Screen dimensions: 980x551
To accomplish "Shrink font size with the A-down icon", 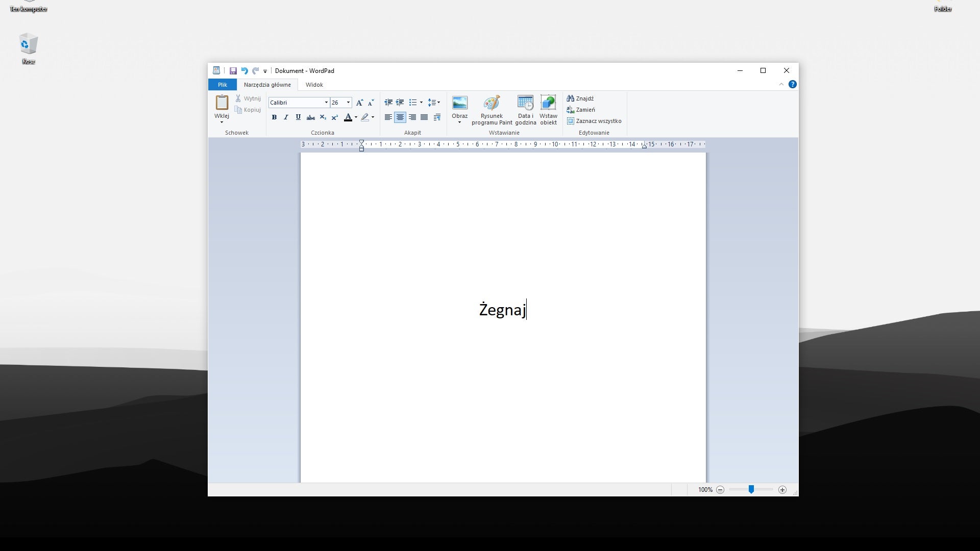I will (371, 103).
